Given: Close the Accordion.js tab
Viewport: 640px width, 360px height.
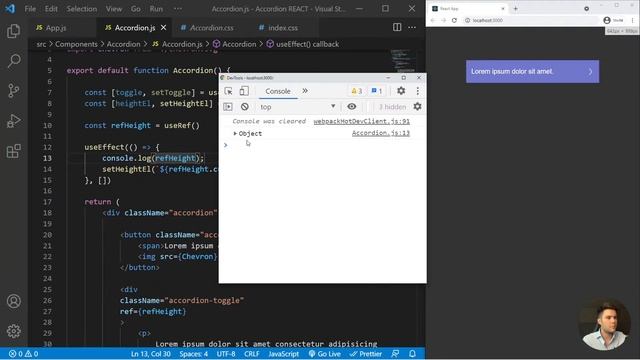Looking at the screenshot, I should pyautogui.click(x=163, y=27).
